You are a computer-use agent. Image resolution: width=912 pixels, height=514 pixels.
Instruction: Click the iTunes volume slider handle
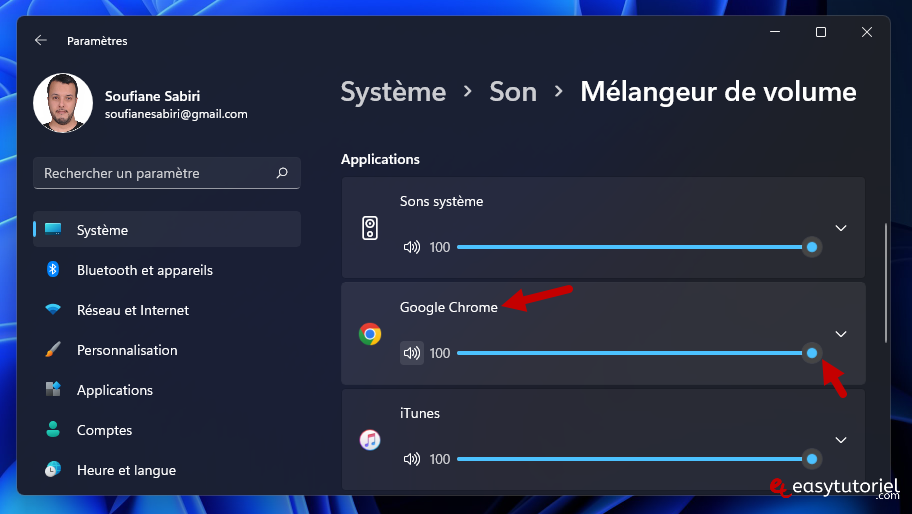811,459
